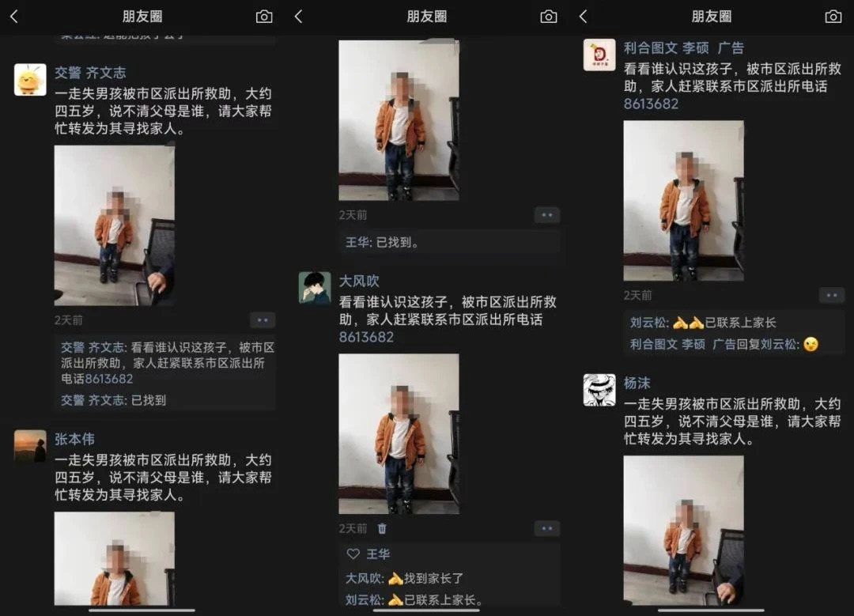This screenshot has width=854, height=616.
Task: Tap the camera icon in the middle panel header
Action: point(549,17)
